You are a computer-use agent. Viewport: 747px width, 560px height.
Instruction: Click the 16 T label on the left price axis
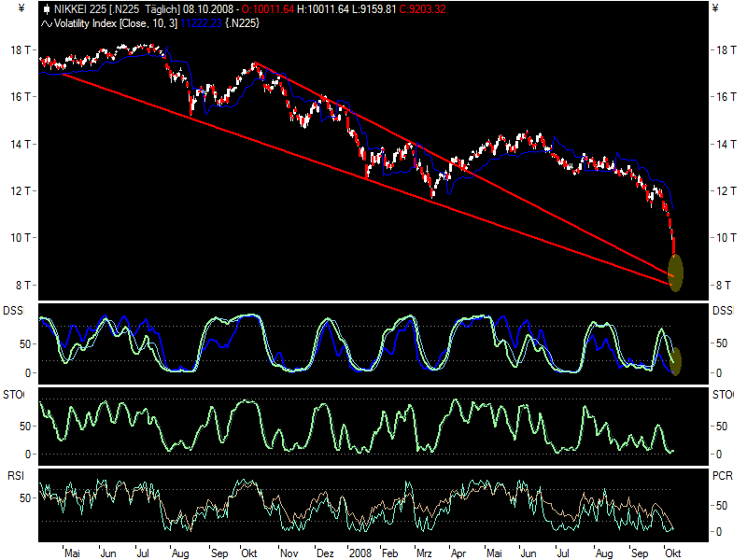(20, 97)
